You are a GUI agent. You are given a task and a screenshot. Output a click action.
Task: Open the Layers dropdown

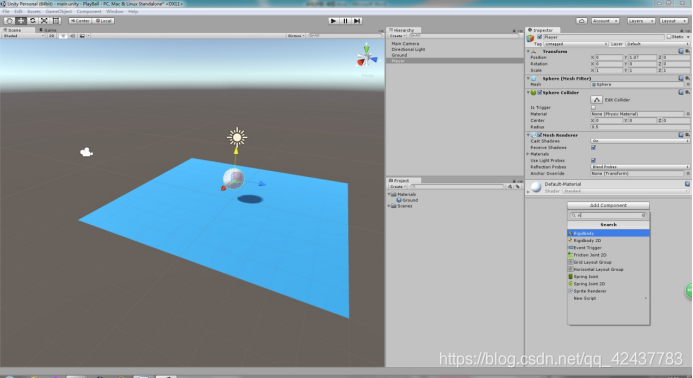(640, 21)
